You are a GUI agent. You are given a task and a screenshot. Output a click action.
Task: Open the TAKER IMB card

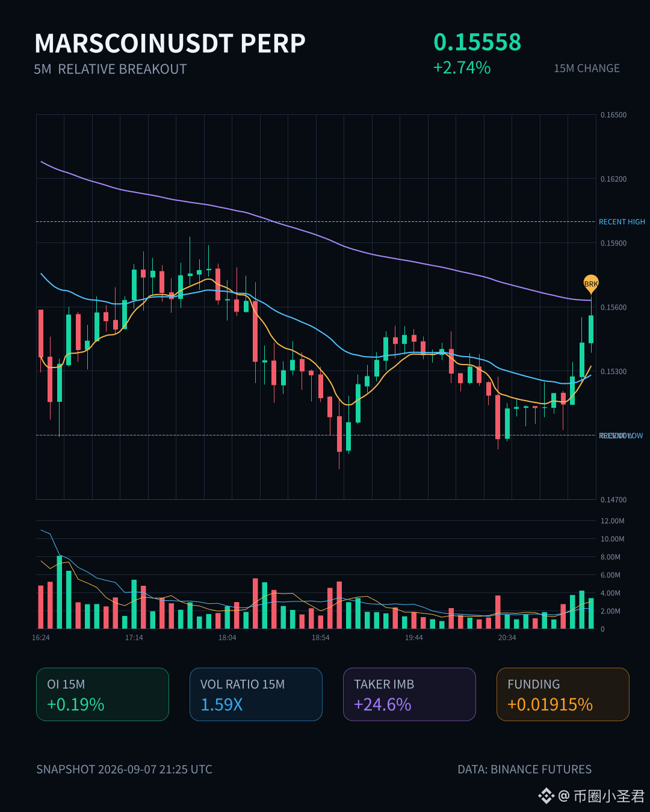click(409, 694)
